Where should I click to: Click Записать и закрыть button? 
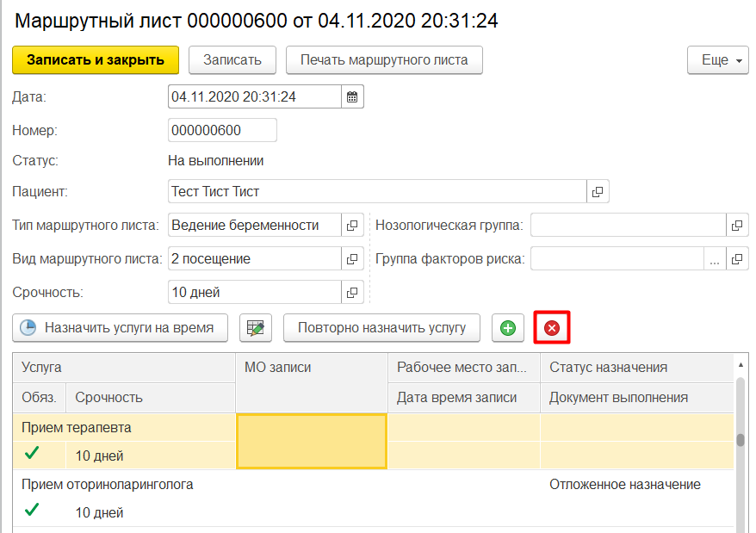coord(95,60)
